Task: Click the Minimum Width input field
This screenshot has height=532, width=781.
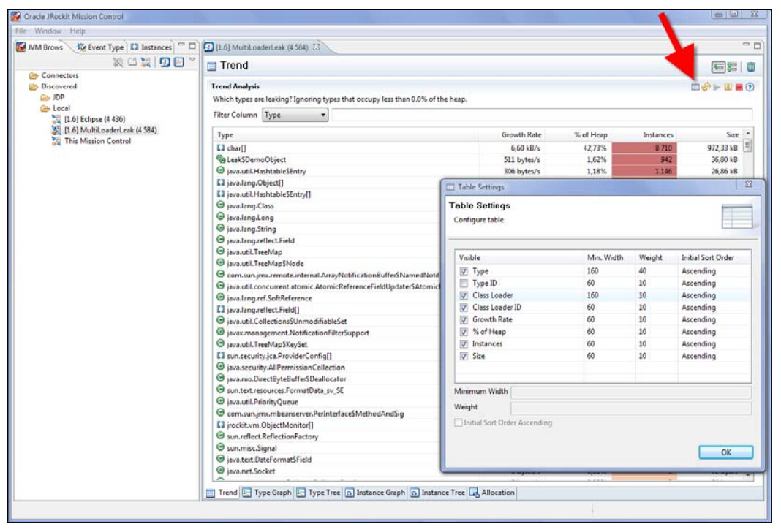Action: tap(631, 392)
